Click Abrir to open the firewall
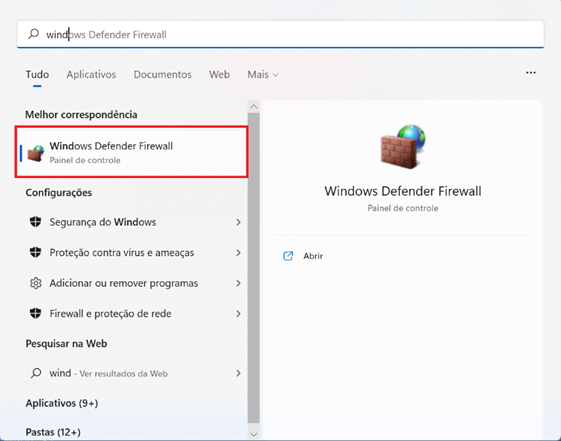 click(x=313, y=256)
